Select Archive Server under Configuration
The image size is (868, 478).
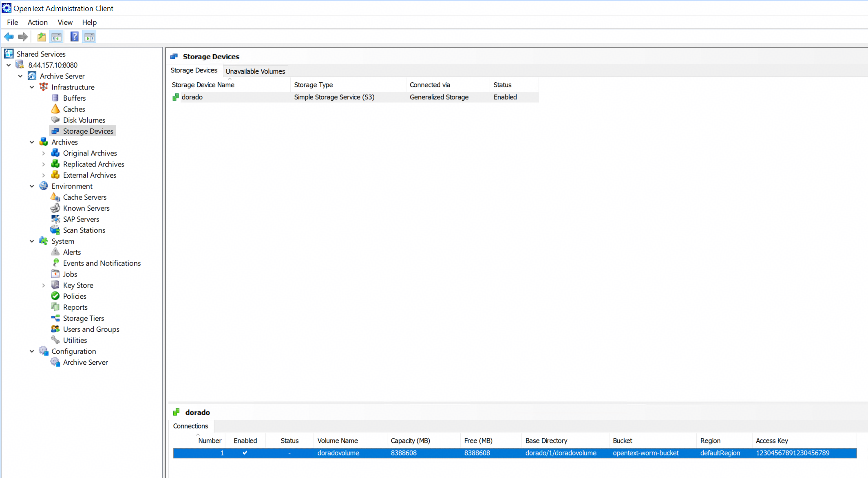click(85, 362)
